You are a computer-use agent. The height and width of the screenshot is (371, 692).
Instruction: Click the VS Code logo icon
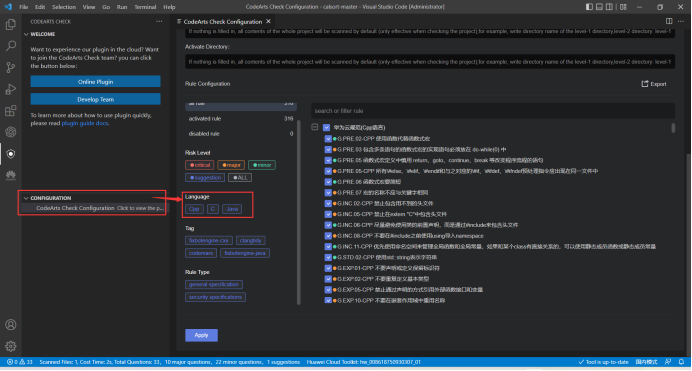coord(8,7)
